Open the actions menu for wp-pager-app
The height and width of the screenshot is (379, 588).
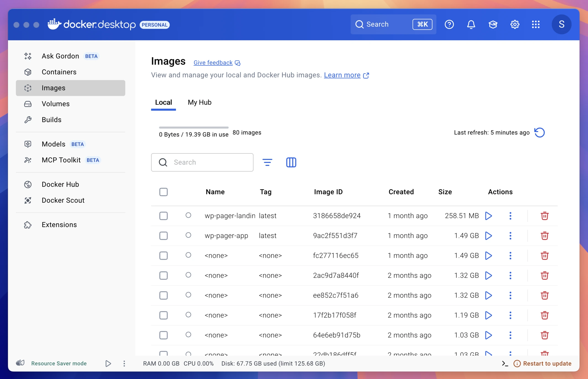click(510, 236)
